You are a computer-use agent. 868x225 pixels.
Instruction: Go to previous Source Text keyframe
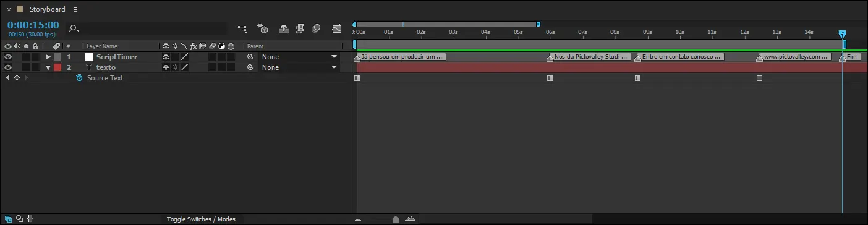(7, 78)
